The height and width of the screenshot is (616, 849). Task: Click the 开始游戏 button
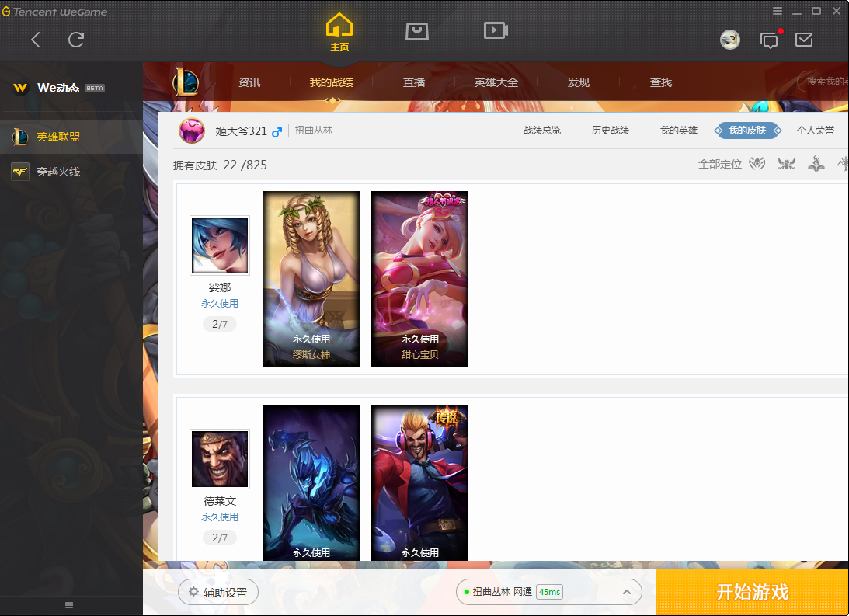pos(753,592)
